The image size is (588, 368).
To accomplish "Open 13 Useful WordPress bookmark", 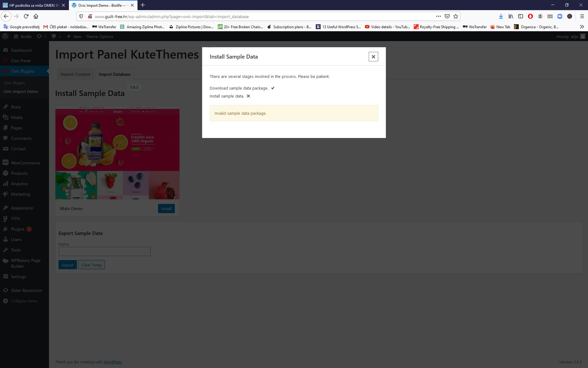I will (x=338, y=27).
